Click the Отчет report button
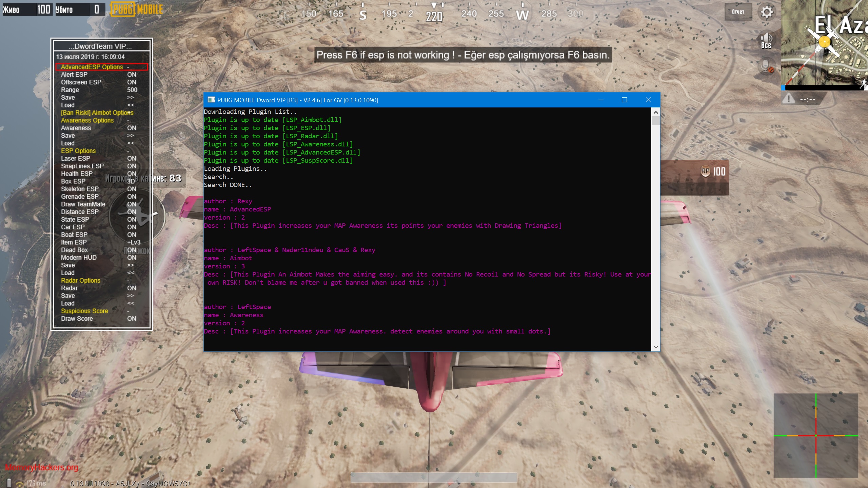Image resolution: width=868 pixels, height=488 pixels. pyautogui.click(x=738, y=12)
